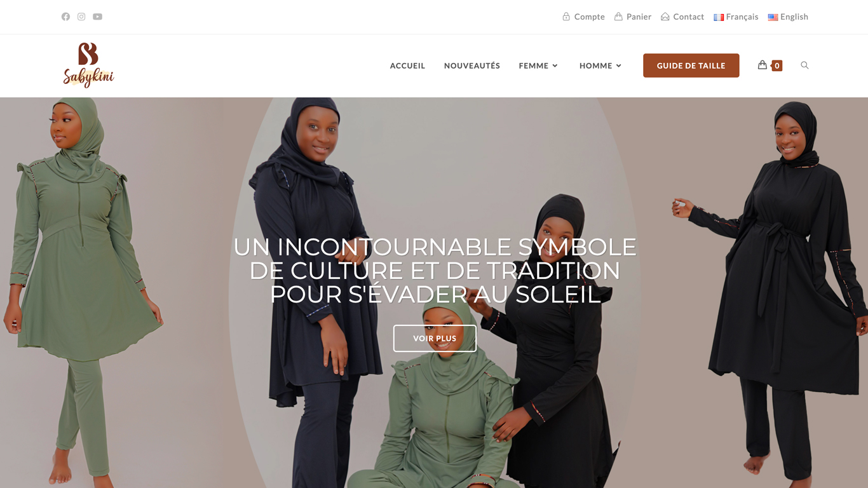Click the French flag icon
Image resolution: width=868 pixels, height=488 pixels.
tap(719, 17)
